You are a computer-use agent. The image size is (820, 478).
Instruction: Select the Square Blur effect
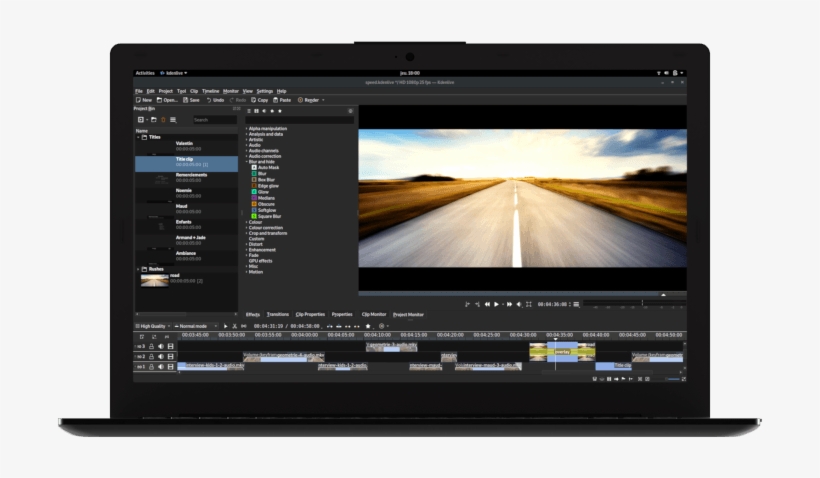(x=266, y=217)
